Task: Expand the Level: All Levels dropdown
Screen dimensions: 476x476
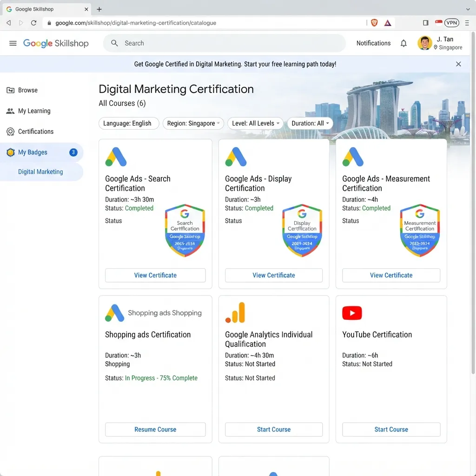Action: point(255,123)
